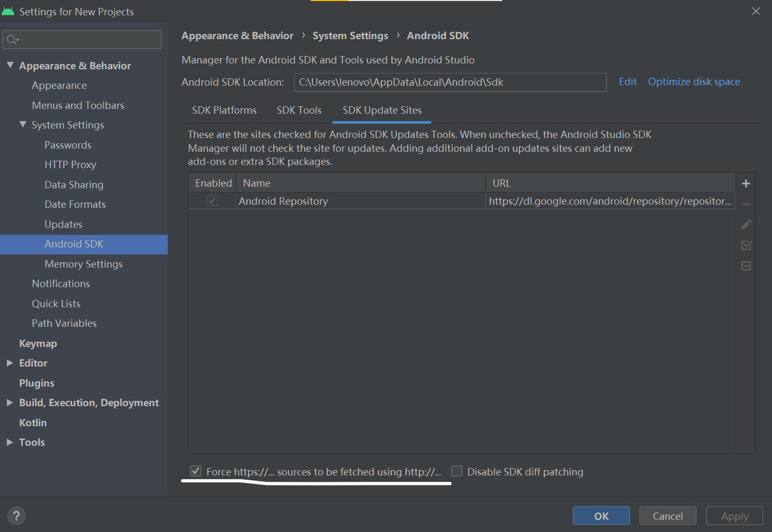The height and width of the screenshot is (532, 772).
Task: Click the select all sites icon
Action: pyautogui.click(x=746, y=245)
